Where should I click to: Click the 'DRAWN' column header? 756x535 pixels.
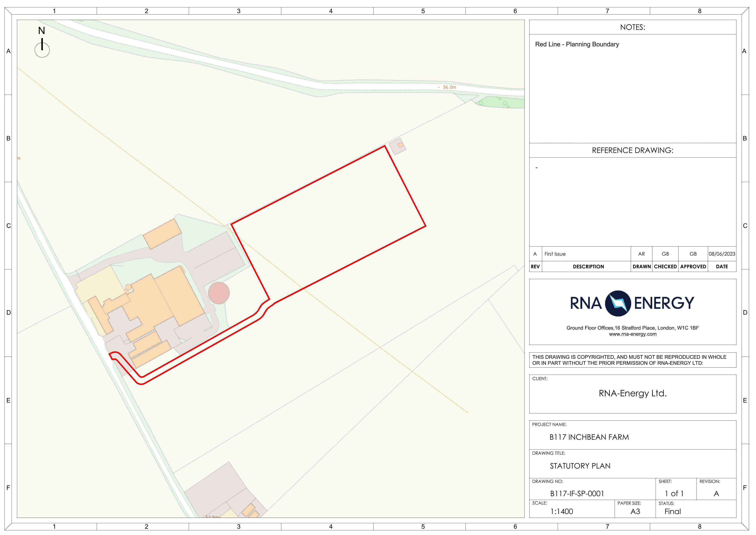point(641,266)
